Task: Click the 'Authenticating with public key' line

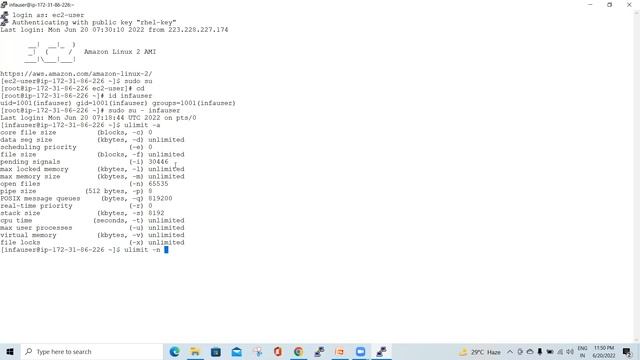Action: click(94, 22)
